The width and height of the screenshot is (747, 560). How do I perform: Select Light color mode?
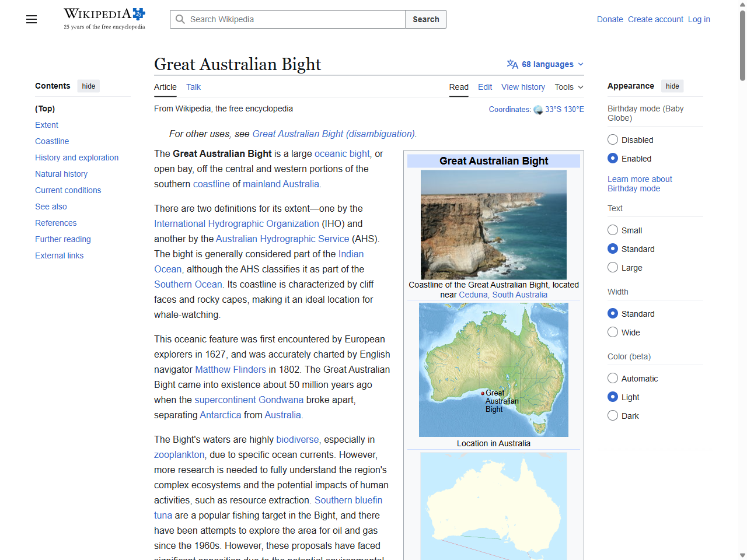click(613, 397)
